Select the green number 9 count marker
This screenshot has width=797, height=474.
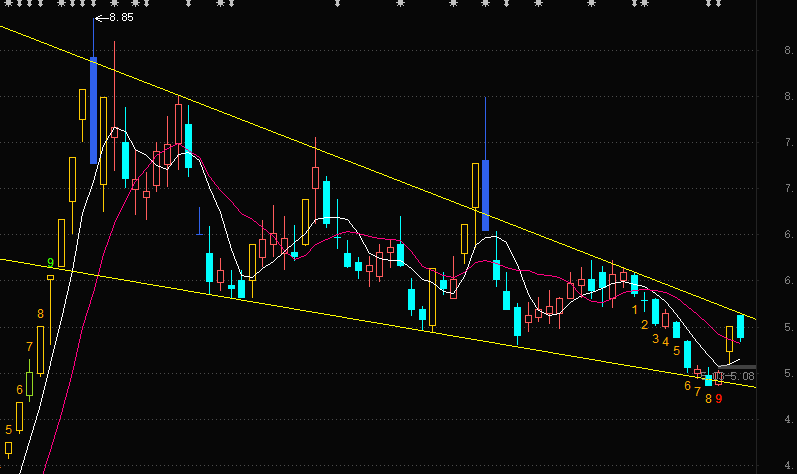tap(50, 263)
